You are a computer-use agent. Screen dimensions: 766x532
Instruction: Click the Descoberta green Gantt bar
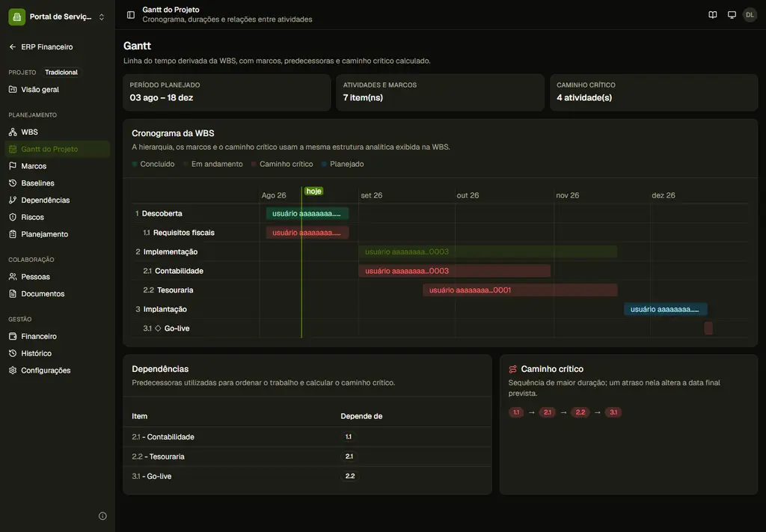coord(307,213)
